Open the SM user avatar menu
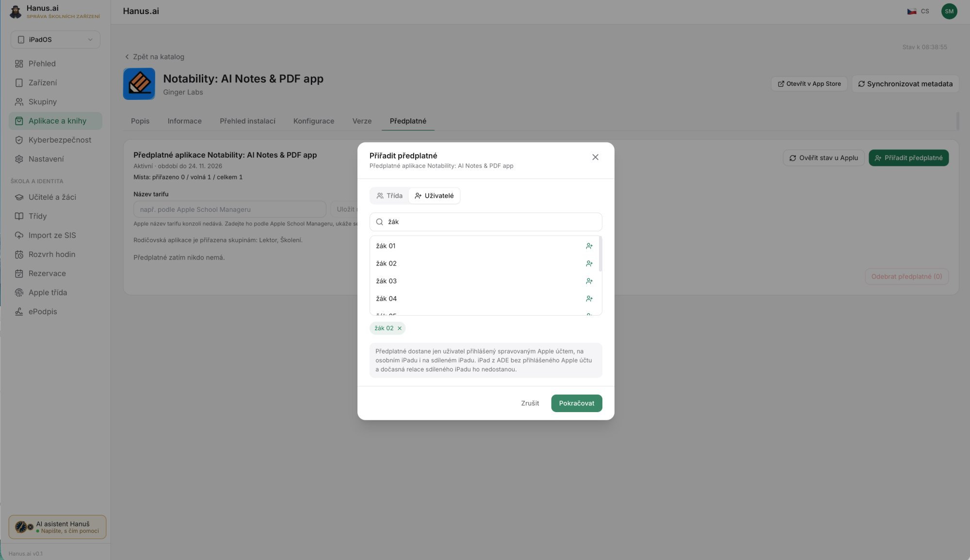 [949, 11]
